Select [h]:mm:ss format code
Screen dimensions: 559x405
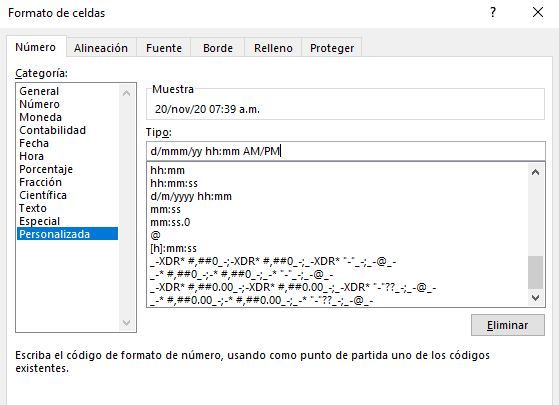pos(337,248)
